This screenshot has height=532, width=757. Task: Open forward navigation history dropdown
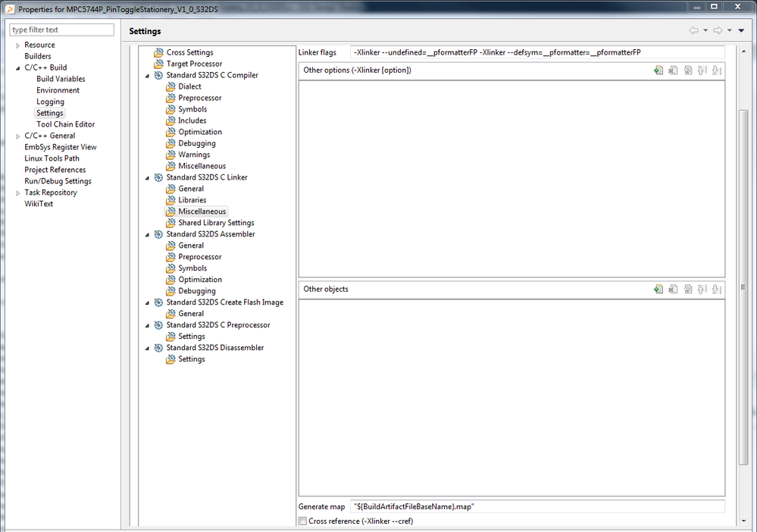tap(730, 30)
